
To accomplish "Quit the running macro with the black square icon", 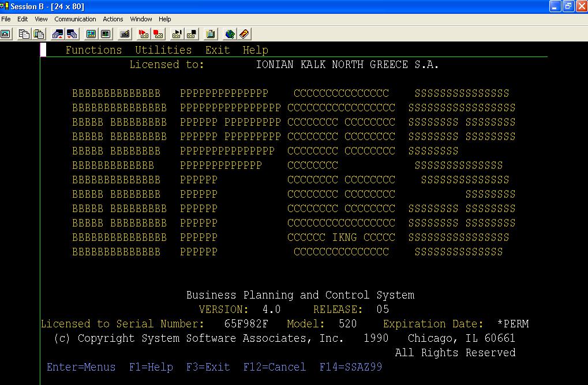I will [x=192, y=34].
